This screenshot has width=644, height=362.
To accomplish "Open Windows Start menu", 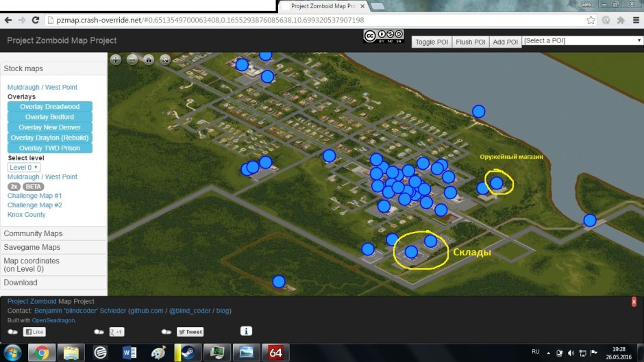I will 13,352.
